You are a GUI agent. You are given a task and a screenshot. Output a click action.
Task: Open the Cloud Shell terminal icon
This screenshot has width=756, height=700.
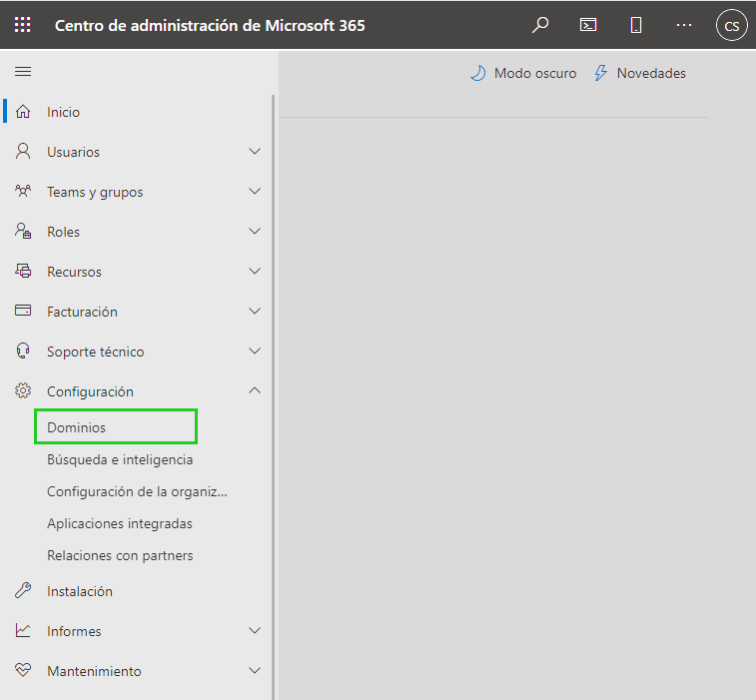pos(588,25)
